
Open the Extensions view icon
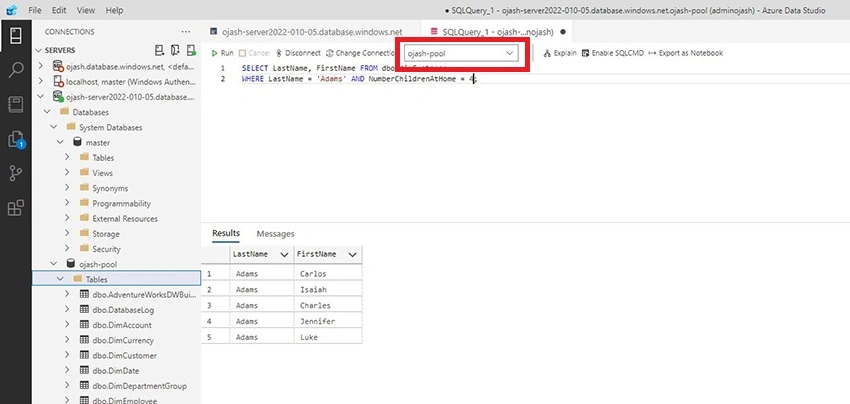[16, 208]
